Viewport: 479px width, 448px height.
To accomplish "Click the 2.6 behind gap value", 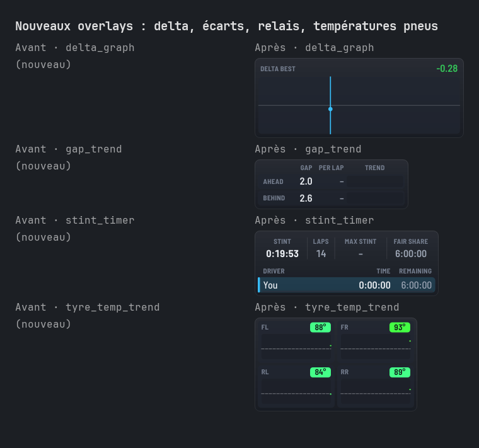I will (x=306, y=198).
